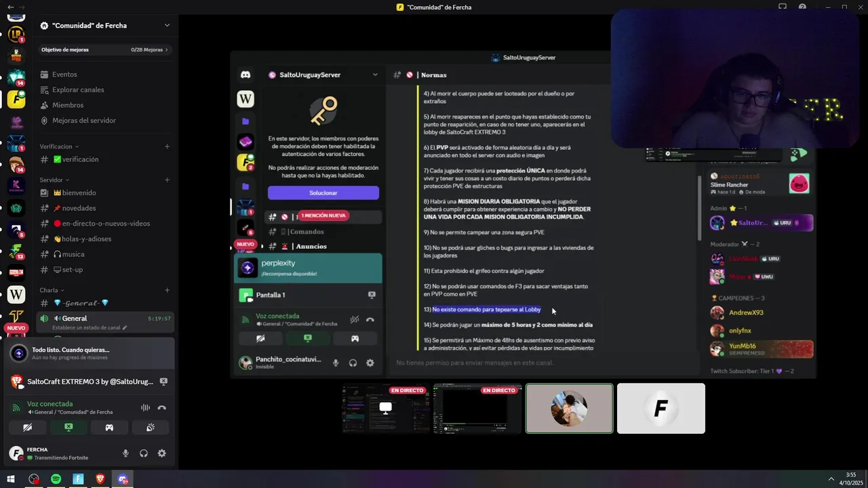Viewport: 868px width, 488px height.
Task: Add channel to Servidor category
Action: [167, 180]
